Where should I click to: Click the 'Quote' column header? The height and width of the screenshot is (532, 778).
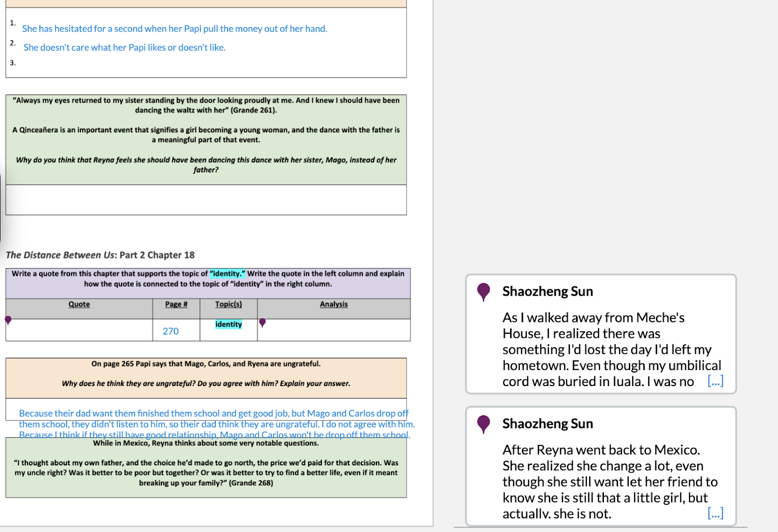point(79,304)
